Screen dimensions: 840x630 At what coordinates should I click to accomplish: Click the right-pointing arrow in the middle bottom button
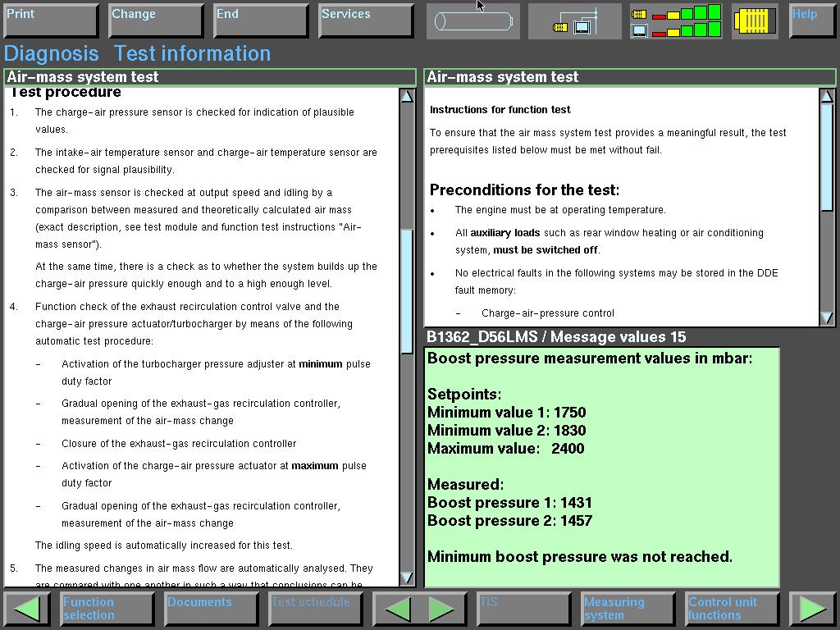tap(441, 609)
